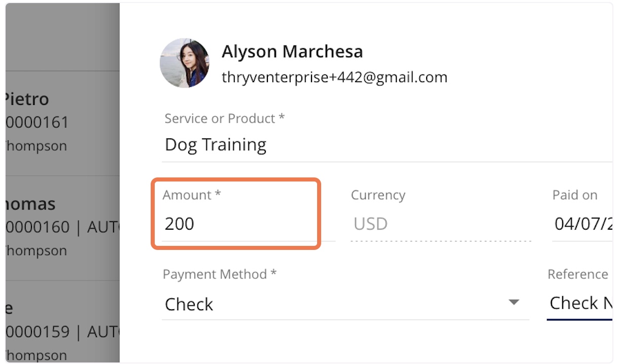Viewport: 621px width, 364px height.
Task: Click Alyson Marchesa's profile avatar
Action: point(185,63)
